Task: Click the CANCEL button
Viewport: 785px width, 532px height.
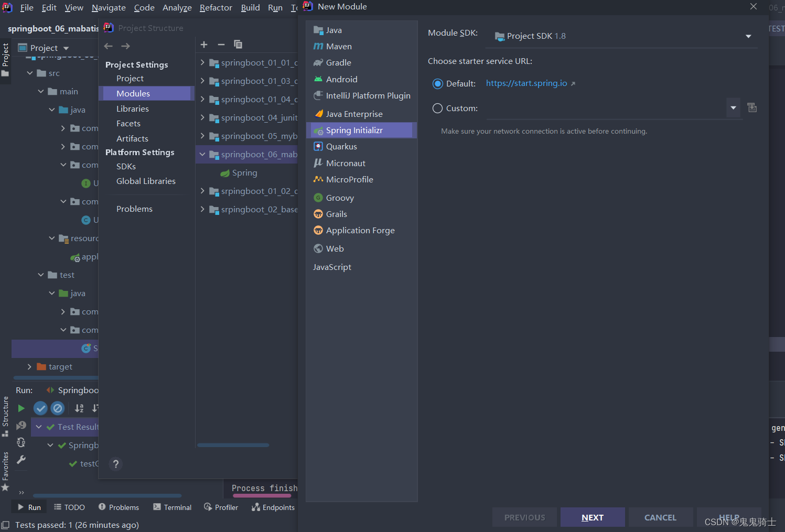Action: [660, 517]
